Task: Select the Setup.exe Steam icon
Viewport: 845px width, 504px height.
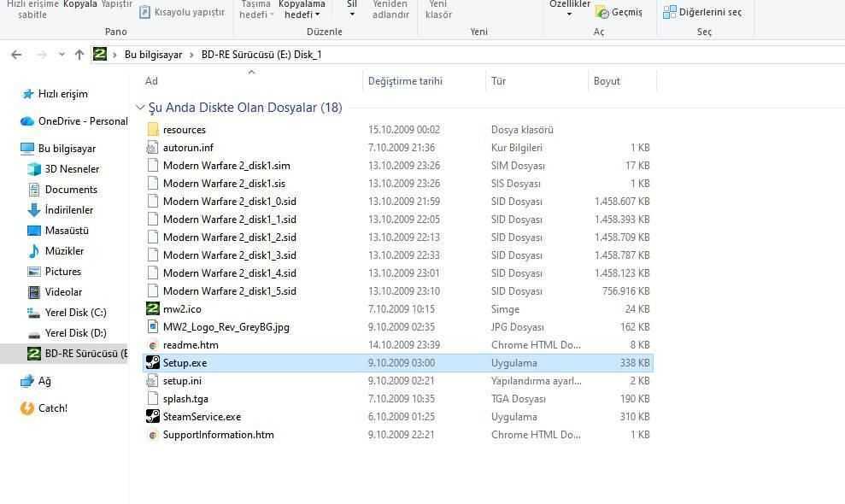Action: (x=153, y=363)
